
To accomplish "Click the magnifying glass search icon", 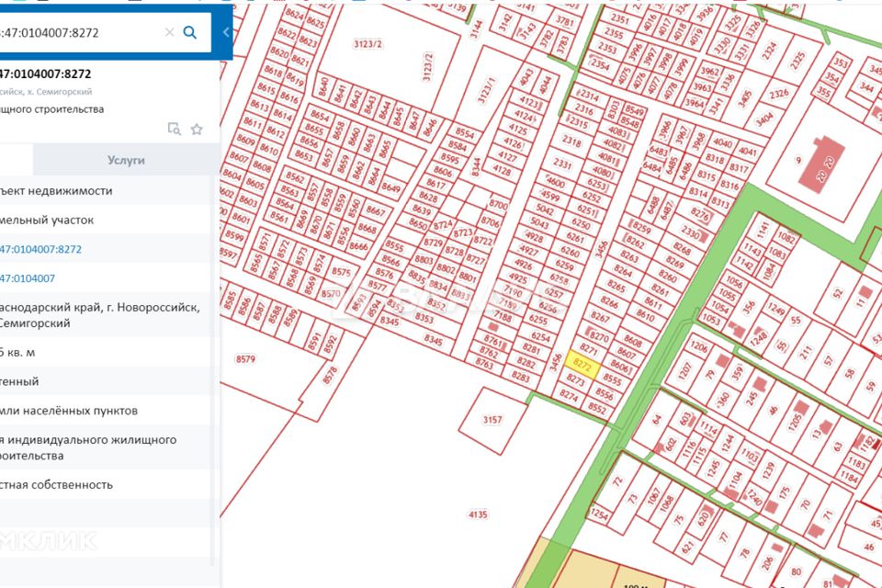I will (x=190, y=32).
